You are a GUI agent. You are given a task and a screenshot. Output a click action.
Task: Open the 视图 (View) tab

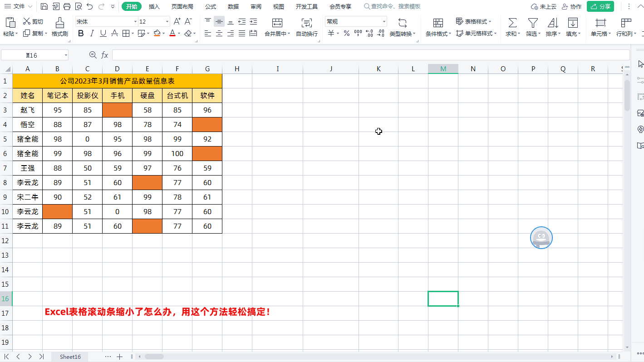click(279, 6)
